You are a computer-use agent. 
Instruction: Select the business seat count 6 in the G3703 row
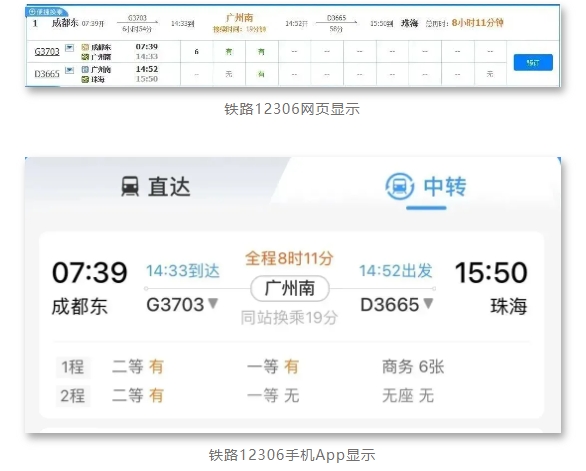[x=197, y=52]
